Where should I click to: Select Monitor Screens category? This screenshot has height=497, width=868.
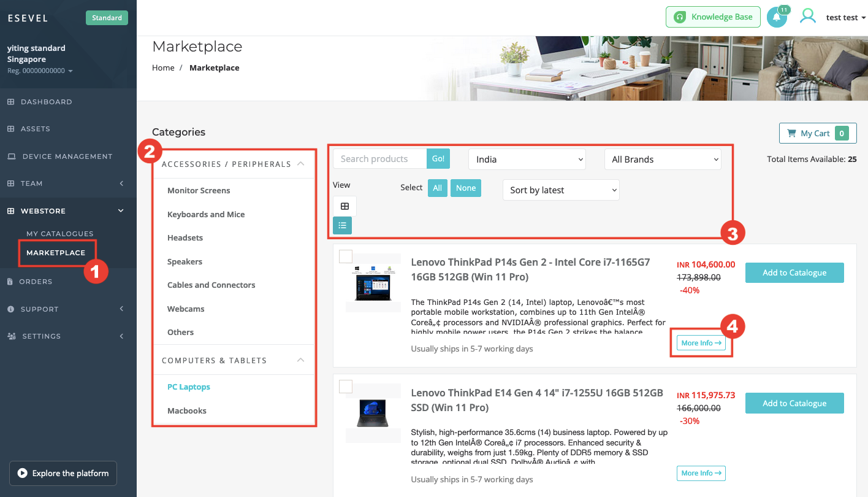click(199, 191)
